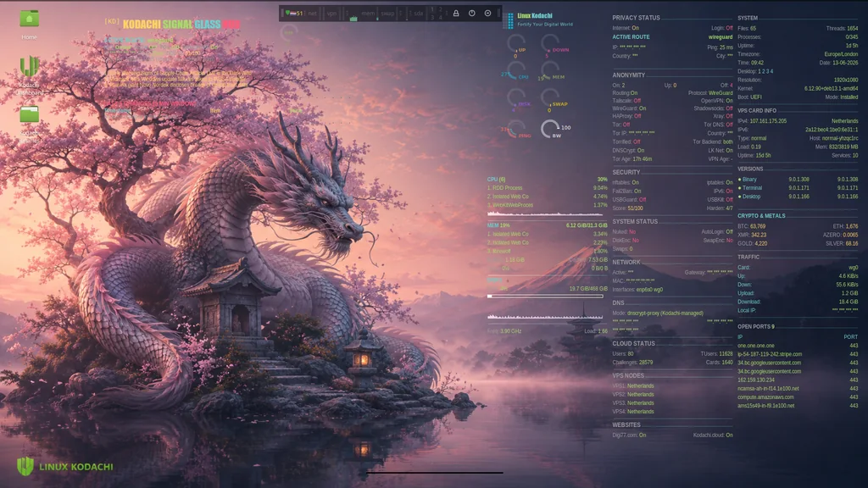868x488 pixels.
Task: Launch the Kodachi Dashboard desktop icon
Action: coord(30,66)
